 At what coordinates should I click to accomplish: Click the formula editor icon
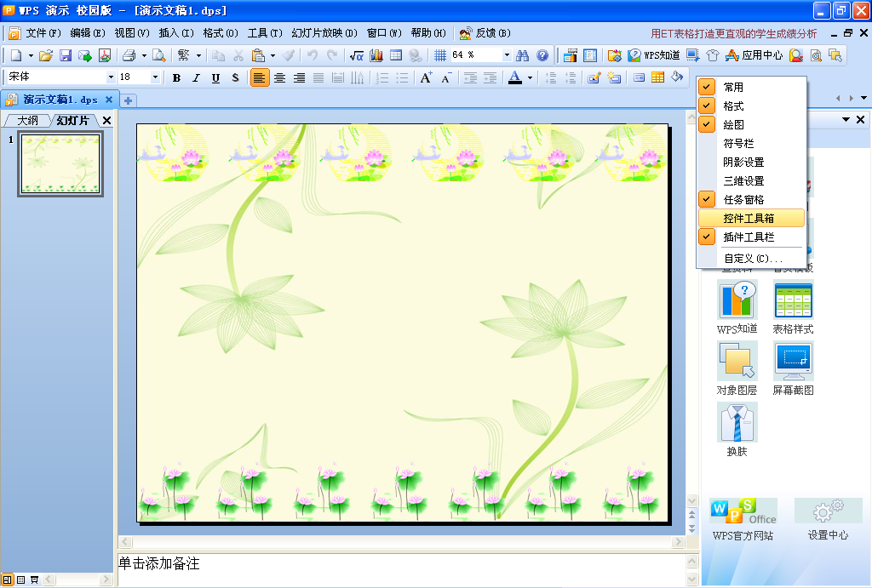[x=357, y=55]
